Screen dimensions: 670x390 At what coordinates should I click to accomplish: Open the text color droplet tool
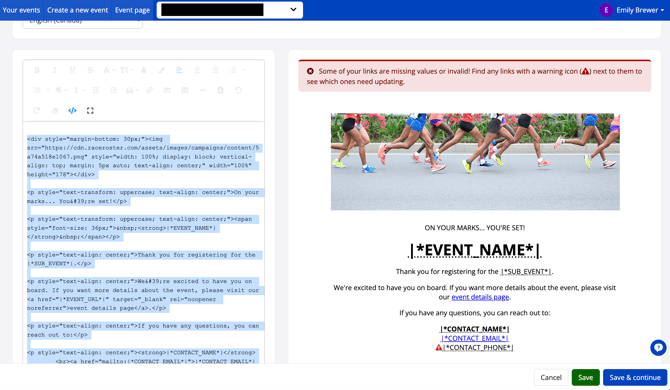pyautogui.click(x=144, y=70)
